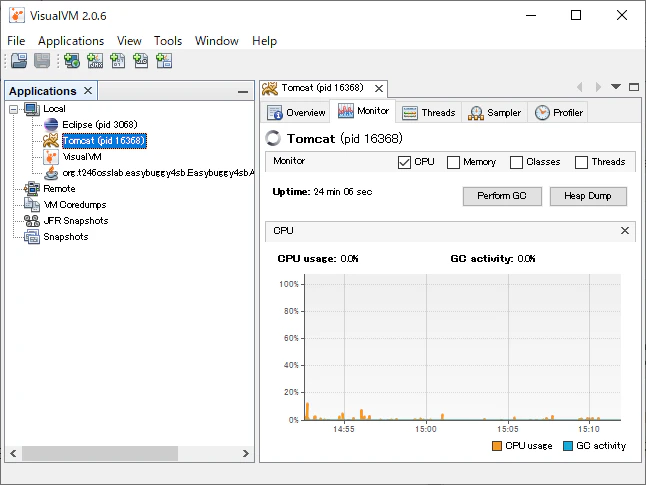Open the View menu
The height and width of the screenshot is (485, 646).
pyautogui.click(x=129, y=41)
